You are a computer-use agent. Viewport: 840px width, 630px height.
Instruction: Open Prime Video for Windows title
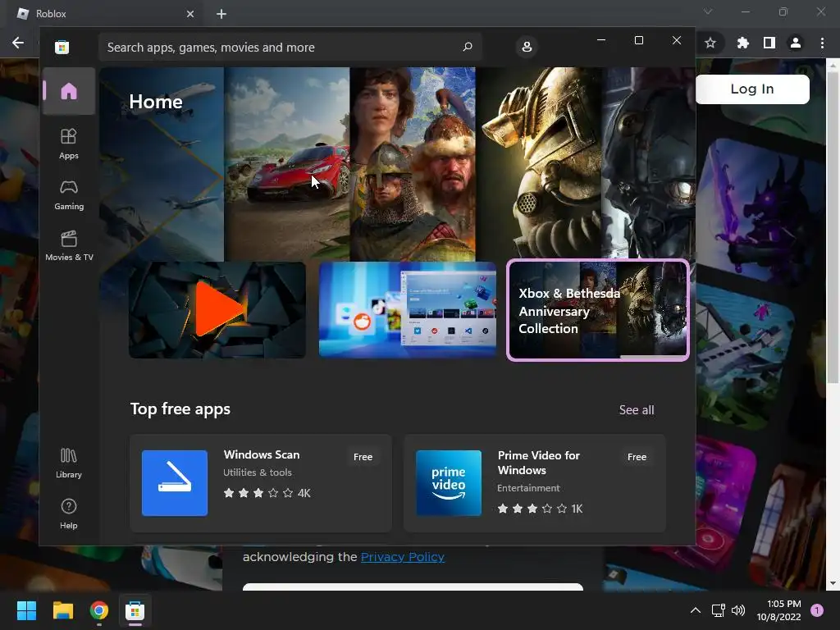pyautogui.click(x=538, y=463)
